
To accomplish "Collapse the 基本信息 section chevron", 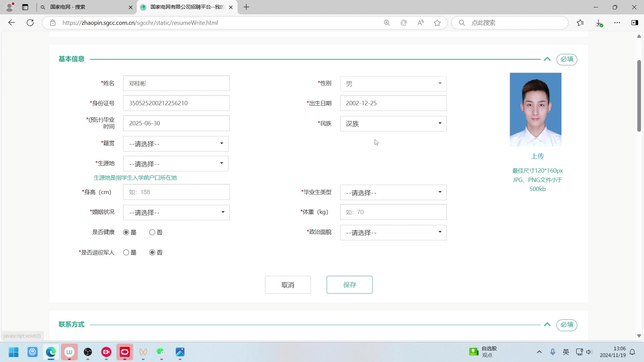I will click(x=547, y=59).
